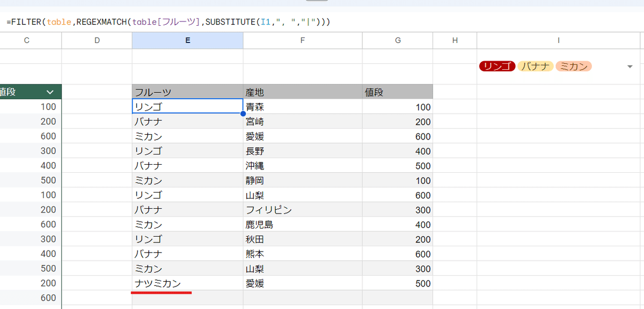This screenshot has width=644, height=309.
Task: Select column E header
Action: pyautogui.click(x=188, y=40)
